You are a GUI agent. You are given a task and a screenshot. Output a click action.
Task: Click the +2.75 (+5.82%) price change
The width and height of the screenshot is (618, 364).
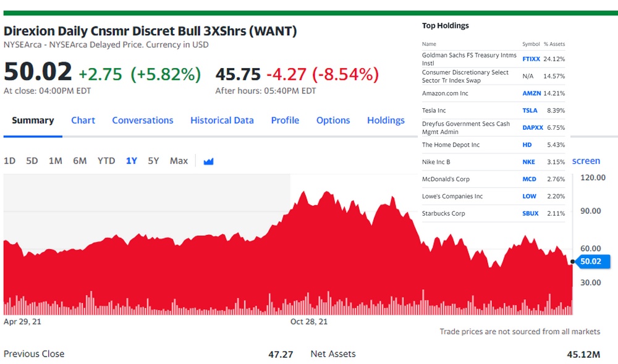(x=140, y=74)
